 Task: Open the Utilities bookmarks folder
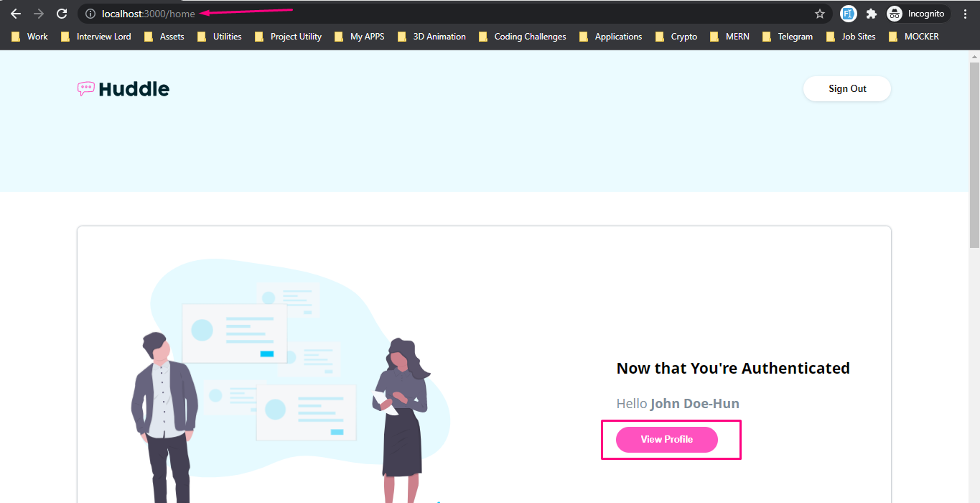tap(220, 37)
